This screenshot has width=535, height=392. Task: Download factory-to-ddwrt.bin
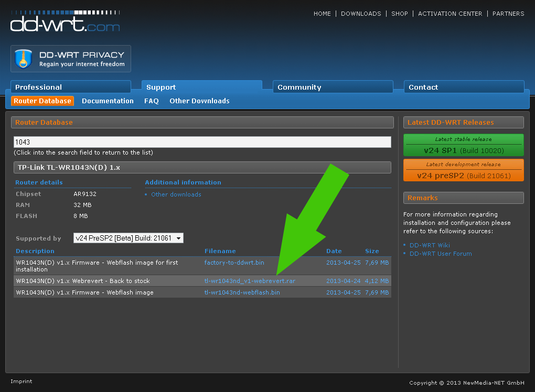[x=234, y=263]
